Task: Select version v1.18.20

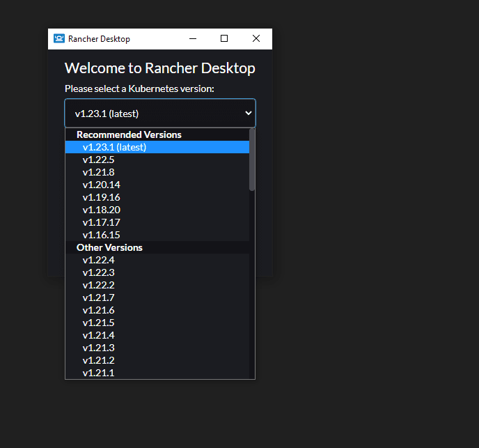Action: (x=157, y=210)
